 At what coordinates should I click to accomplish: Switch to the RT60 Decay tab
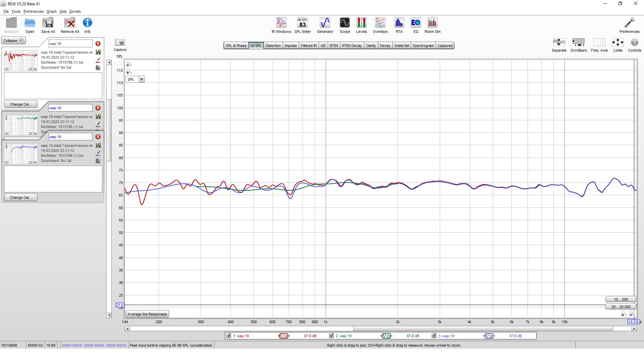pyautogui.click(x=352, y=46)
